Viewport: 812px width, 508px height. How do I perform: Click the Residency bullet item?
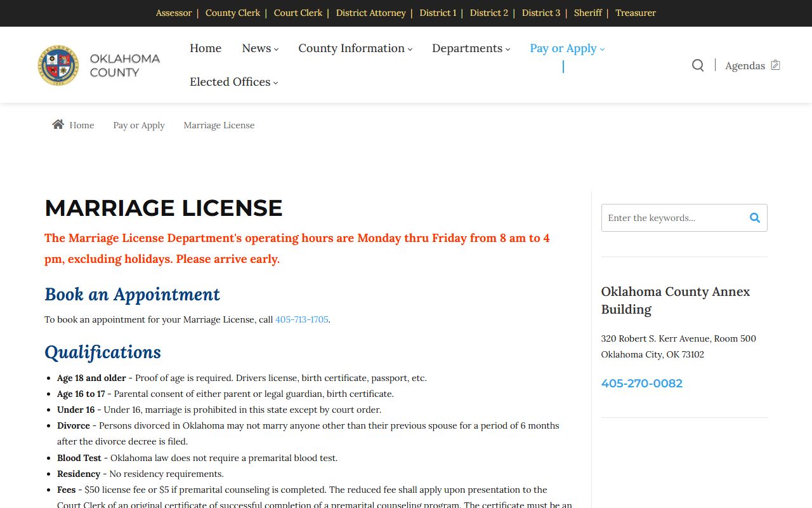pyautogui.click(x=140, y=474)
